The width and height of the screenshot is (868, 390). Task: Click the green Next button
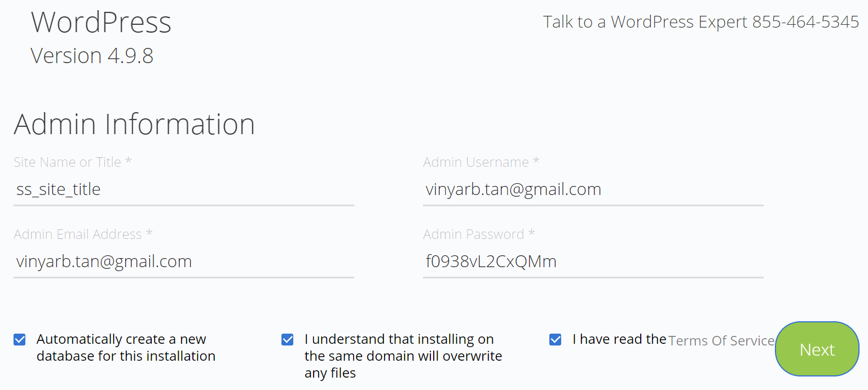817,349
